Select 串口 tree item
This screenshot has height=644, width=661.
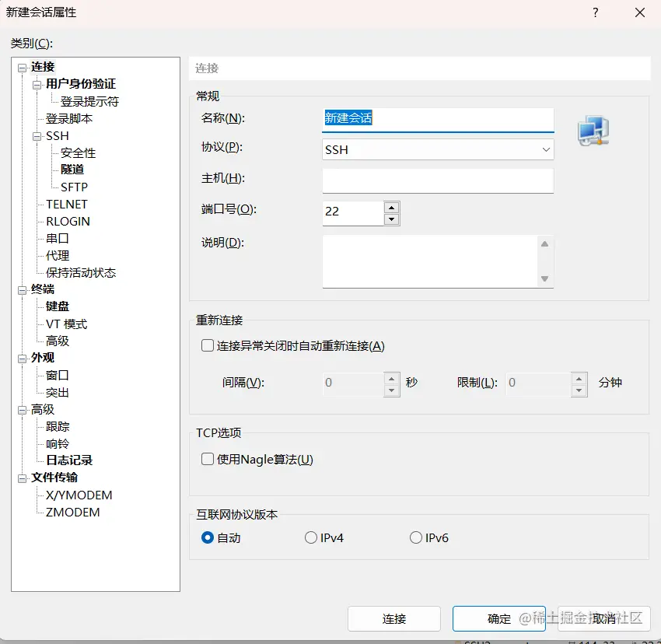coord(57,238)
